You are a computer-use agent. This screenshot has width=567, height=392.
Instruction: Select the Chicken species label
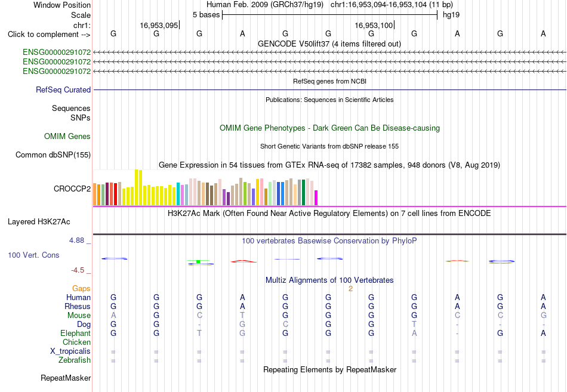pos(76,342)
